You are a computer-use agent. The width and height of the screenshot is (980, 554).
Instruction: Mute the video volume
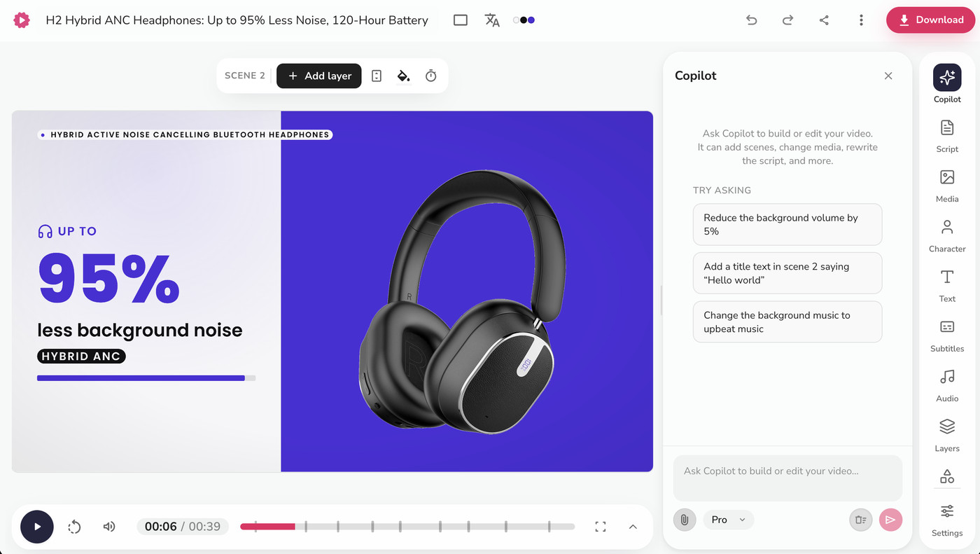click(109, 527)
